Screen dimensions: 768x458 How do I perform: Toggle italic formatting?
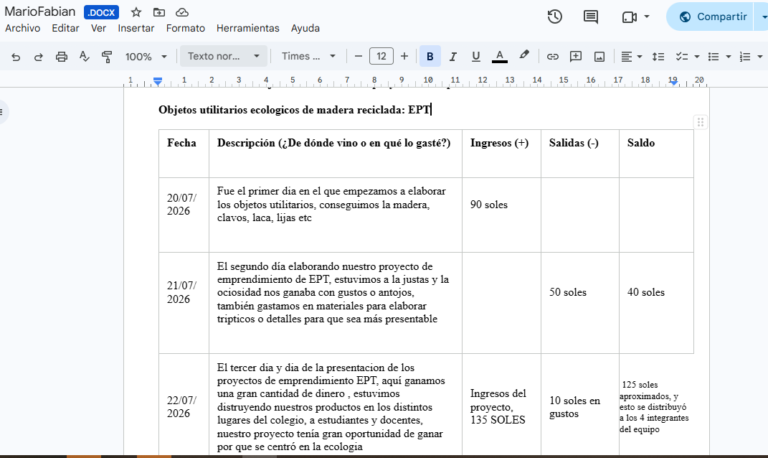pyautogui.click(x=453, y=57)
